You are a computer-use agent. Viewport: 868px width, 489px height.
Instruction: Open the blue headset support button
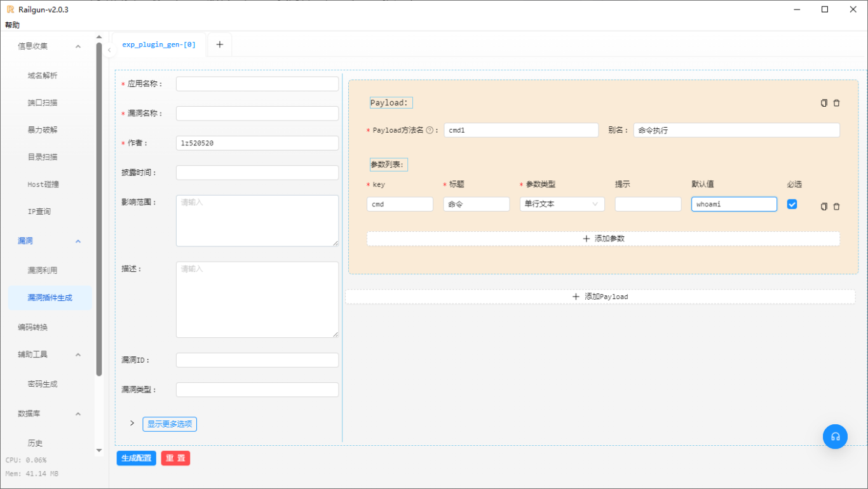(835, 436)
